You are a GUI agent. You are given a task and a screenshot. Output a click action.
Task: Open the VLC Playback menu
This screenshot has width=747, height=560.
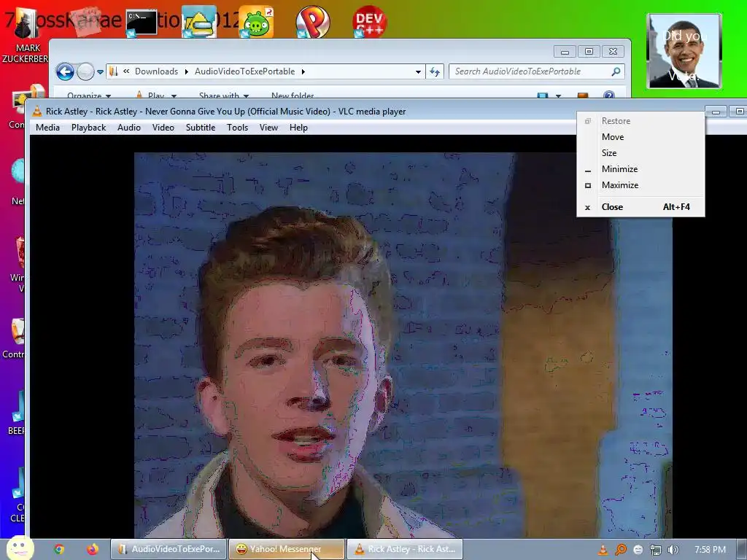pos(88,128)
